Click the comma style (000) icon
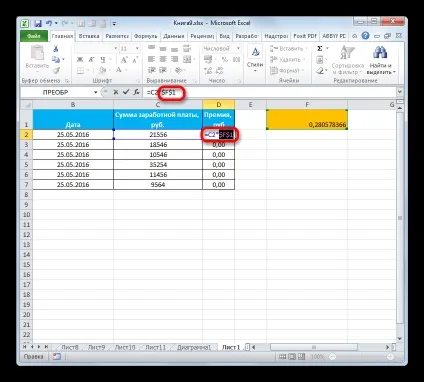This screenshot has height=382, width=424. tap(236, 60)
